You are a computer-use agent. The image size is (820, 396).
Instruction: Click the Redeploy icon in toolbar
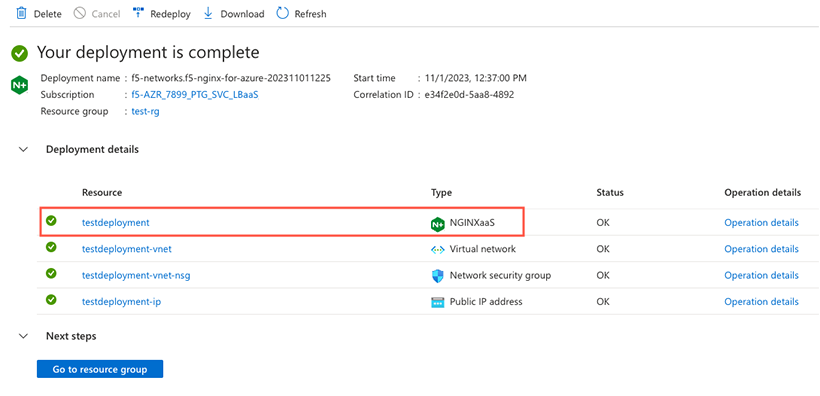click(x=139, y=13)
